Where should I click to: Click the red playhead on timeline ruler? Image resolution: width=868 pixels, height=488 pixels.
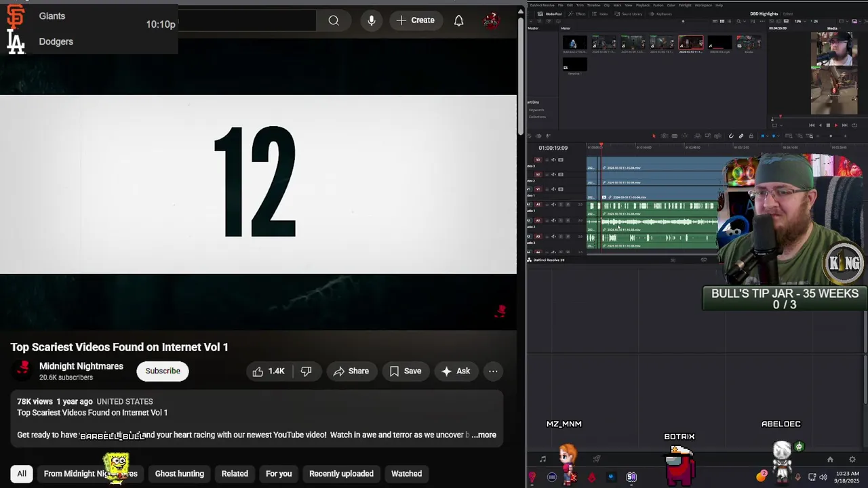point(601,145)
